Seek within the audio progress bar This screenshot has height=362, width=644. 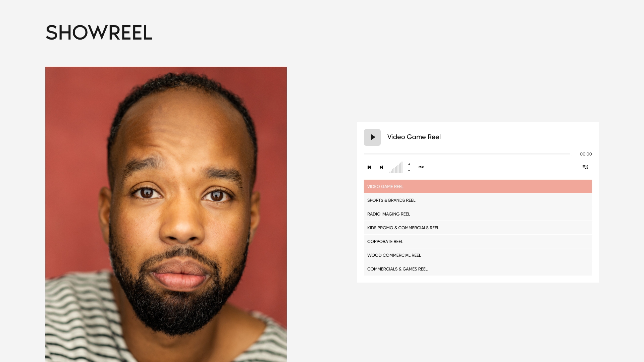[x=467, y=154]
